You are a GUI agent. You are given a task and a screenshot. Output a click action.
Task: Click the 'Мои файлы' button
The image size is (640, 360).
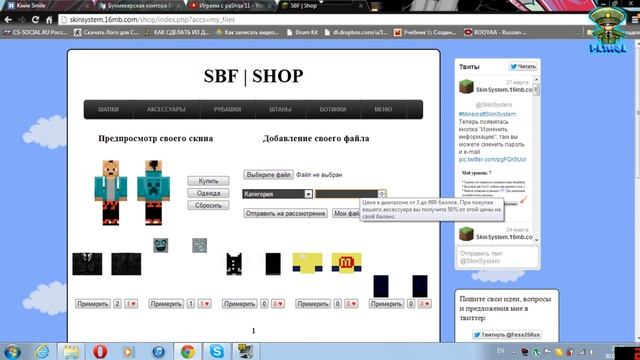(x=347, y=213)
